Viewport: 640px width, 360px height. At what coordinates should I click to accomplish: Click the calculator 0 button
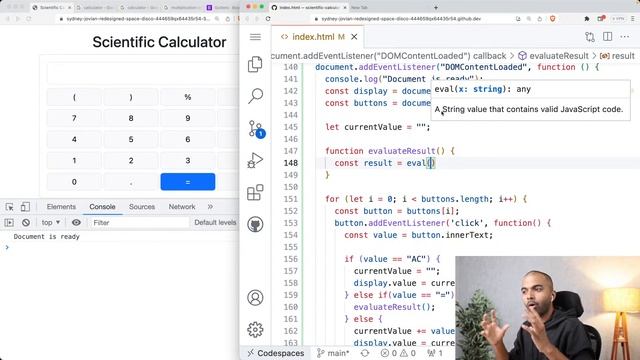click(74, 182)
